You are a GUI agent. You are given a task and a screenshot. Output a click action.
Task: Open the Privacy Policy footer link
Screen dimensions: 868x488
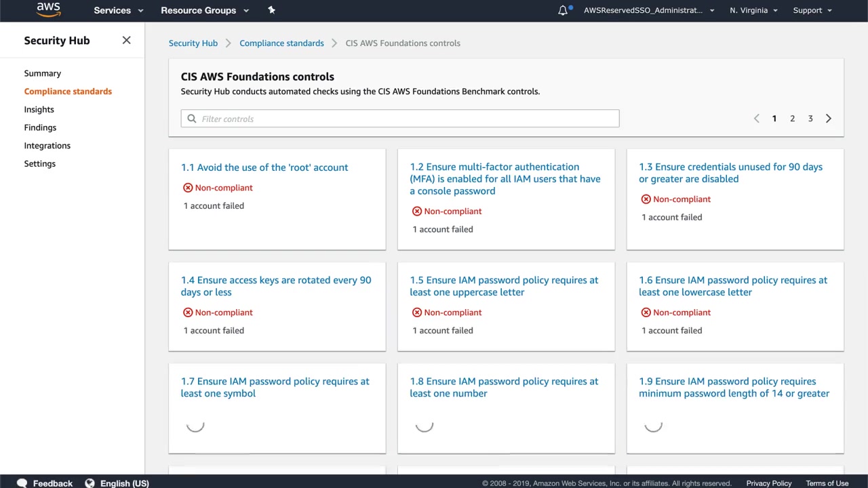pos(768,483)
